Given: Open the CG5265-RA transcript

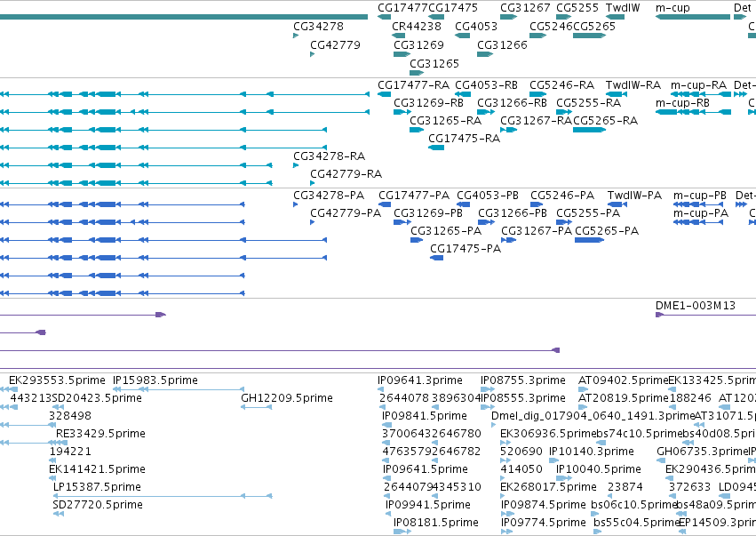Looking at the screenshot, I should 589,130.
